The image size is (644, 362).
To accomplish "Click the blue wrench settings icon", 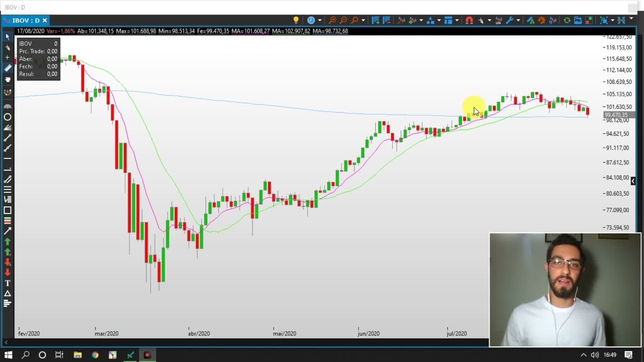I will click(509, 20).
